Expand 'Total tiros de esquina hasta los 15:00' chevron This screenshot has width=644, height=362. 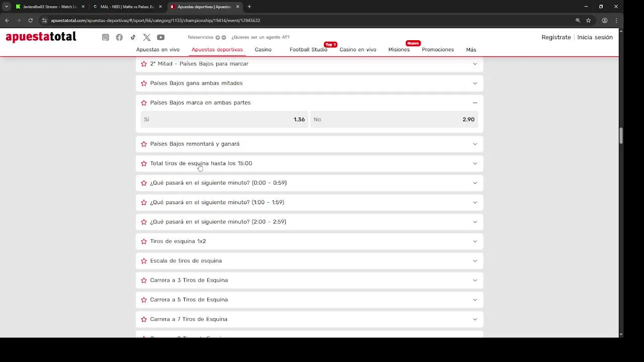tap(475, 163)
